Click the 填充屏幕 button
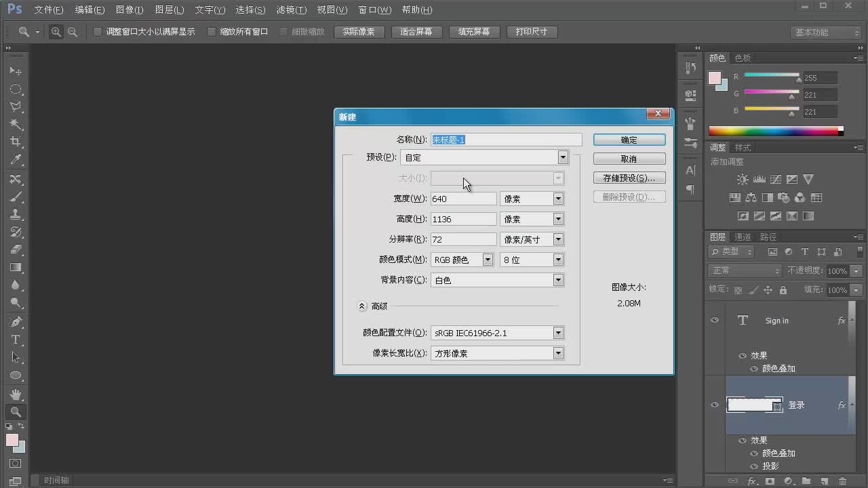Viewport: 868px width, 488px height. coord(474,32)
